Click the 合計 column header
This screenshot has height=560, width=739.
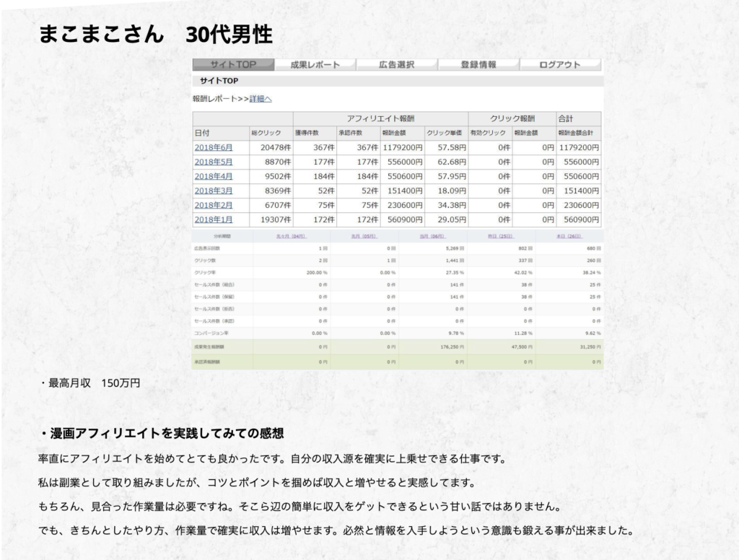(x=579, y=119)
